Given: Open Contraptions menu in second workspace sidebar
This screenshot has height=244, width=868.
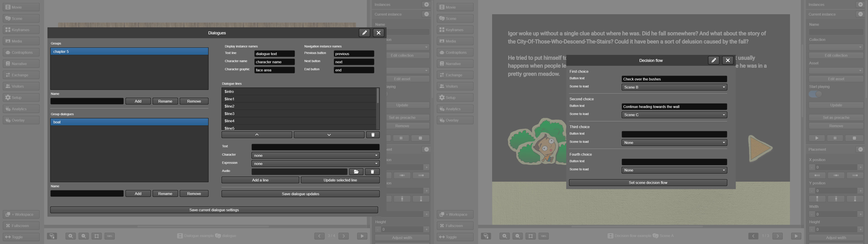Looking at the screenshot, I should tap(455, 52).
